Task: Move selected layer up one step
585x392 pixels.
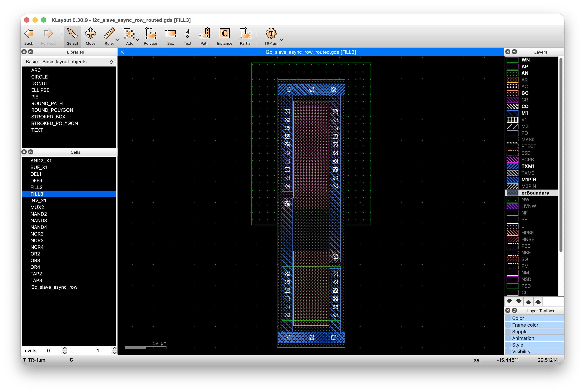Action: pos(528,301)
